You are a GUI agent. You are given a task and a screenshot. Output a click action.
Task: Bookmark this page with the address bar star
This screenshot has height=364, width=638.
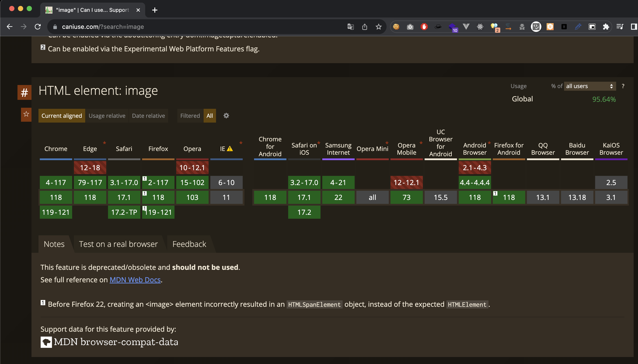tap(378, 27)
